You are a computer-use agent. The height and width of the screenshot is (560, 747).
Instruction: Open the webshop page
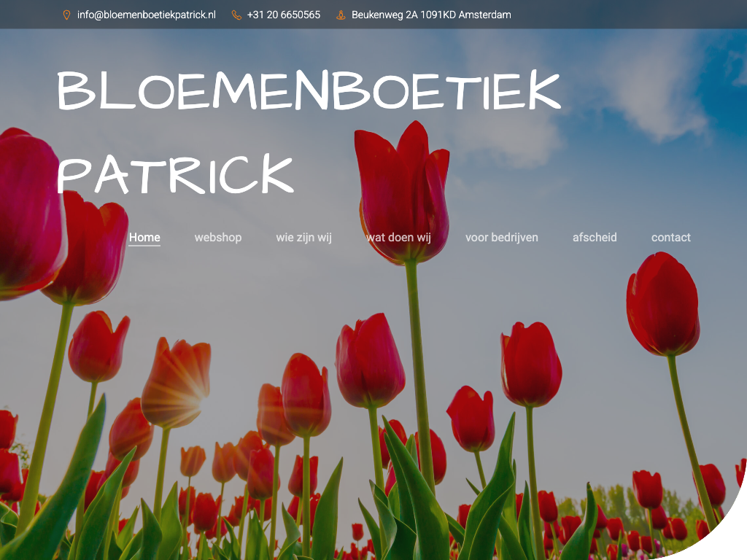pos(217,237)
